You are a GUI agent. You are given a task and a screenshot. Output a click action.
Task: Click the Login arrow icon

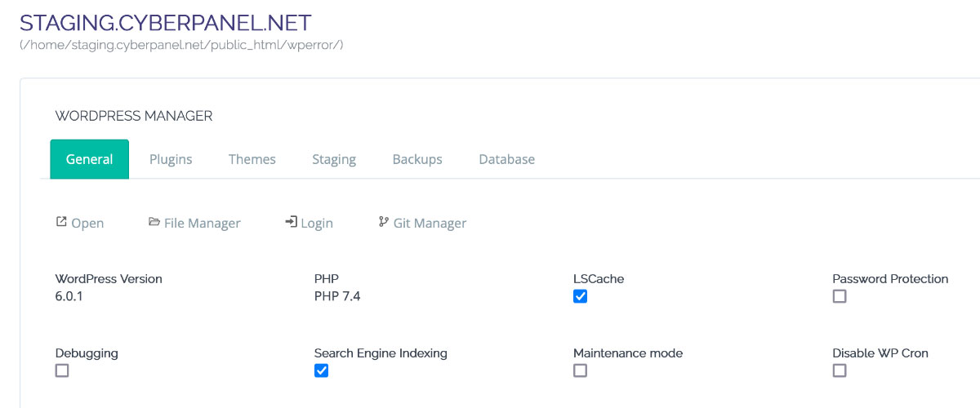point(291,222)
